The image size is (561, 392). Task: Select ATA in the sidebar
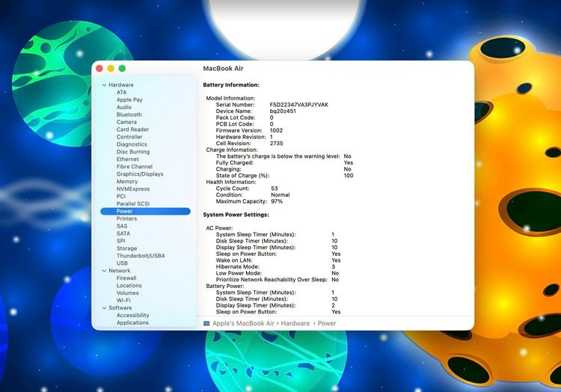click(121, 92)
